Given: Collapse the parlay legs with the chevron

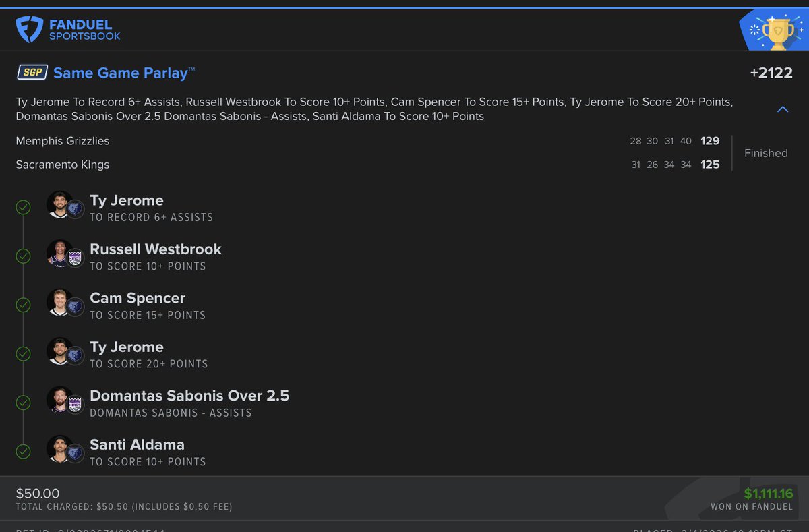Looking at the screenshot, I should click(x=783, y=109).
